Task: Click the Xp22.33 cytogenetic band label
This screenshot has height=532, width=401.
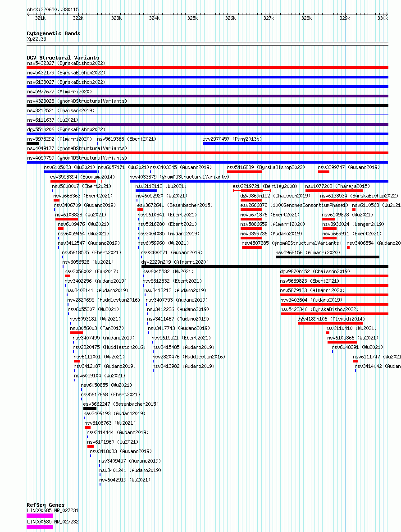Action: [x=36, y=39]
